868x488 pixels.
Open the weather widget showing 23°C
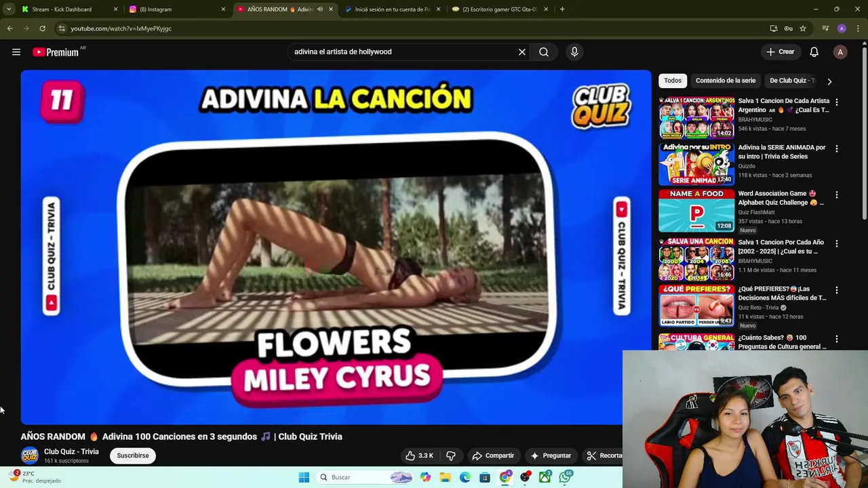35,476
